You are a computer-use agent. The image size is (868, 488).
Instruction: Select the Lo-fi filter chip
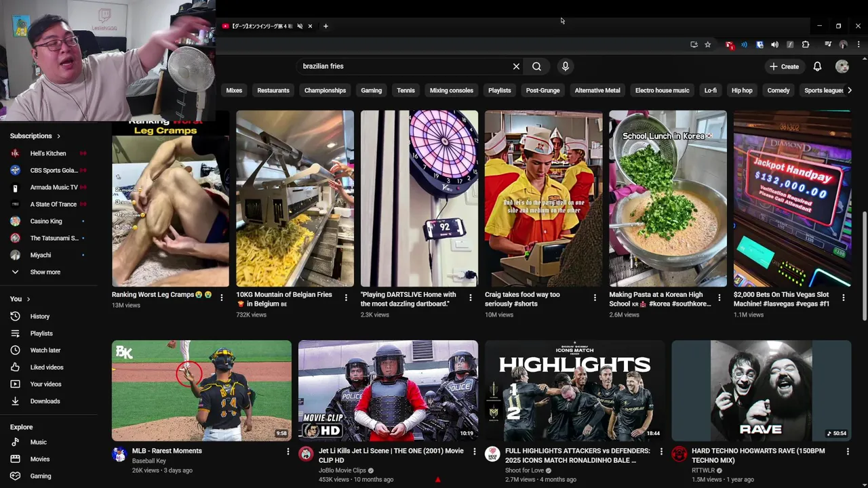710,90
